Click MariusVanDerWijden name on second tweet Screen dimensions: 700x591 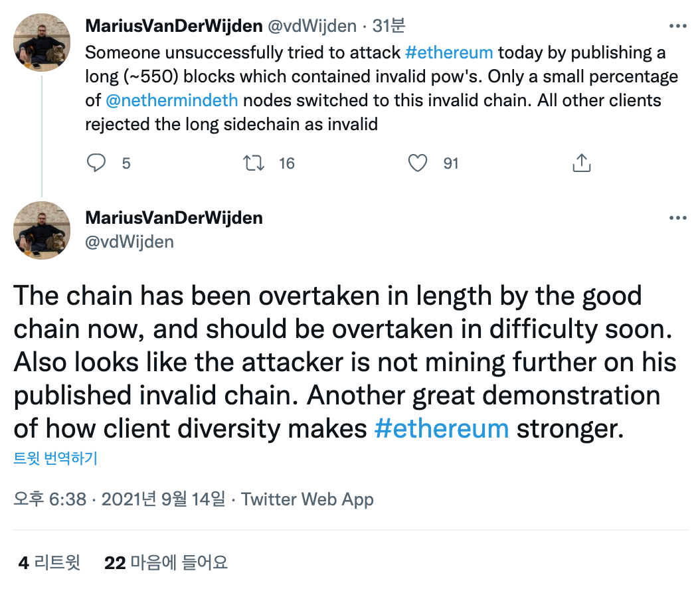click(x=174, y=218)
